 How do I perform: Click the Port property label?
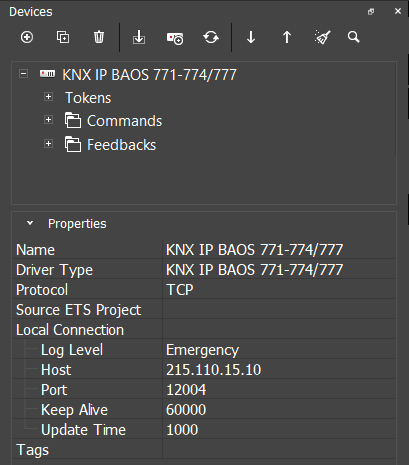click(x=54, y=390)
